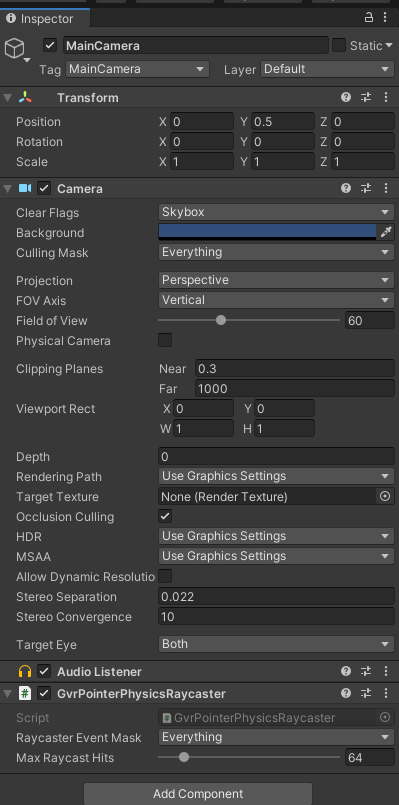This screenshot has height=805, width=399.
Task: Open the Inspector panel options menu
Action: pos(385,18)
